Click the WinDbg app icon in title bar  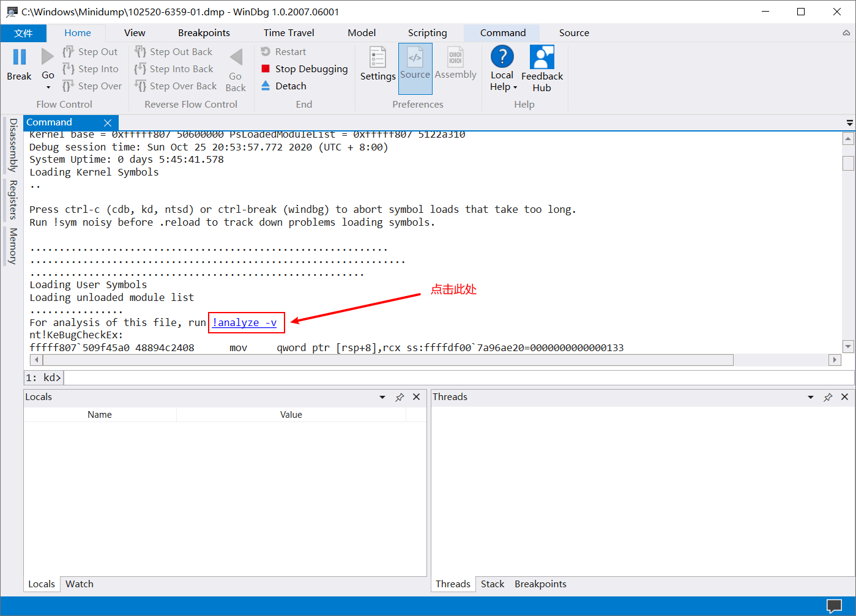tap(12, 12)
